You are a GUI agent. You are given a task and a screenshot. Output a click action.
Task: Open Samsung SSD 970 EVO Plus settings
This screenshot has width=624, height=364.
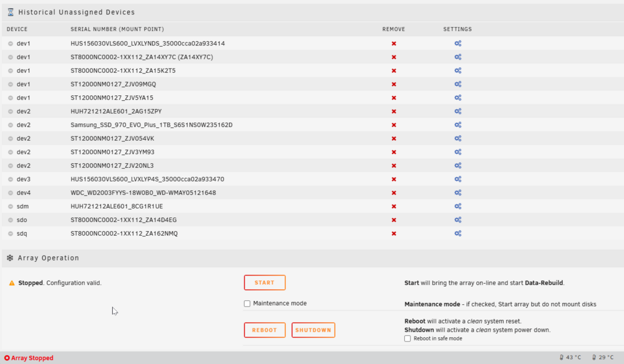click(457, 125)
